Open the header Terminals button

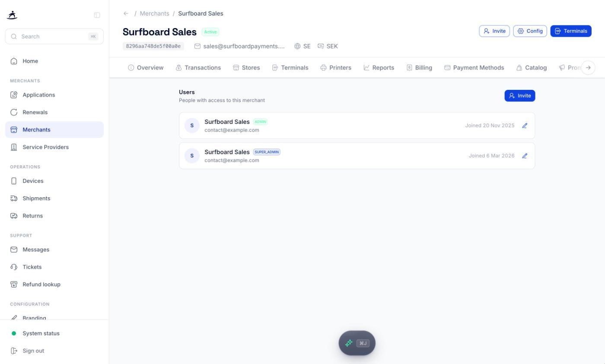[570, 31]
